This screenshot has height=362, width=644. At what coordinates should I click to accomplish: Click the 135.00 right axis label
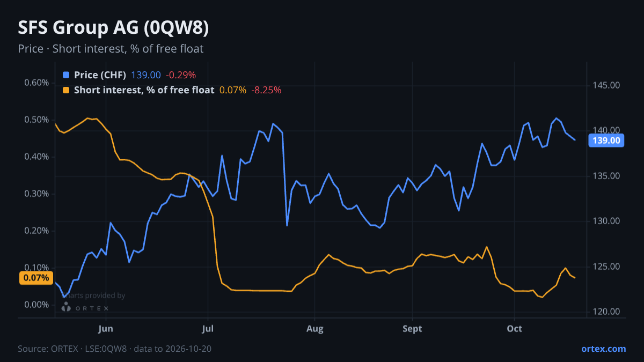[606, 176]
